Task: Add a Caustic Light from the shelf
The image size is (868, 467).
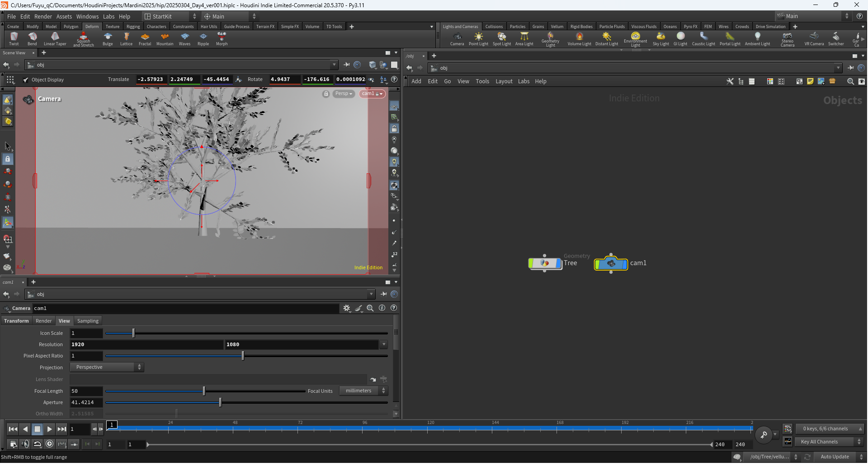Action: [x=703, y=39]
